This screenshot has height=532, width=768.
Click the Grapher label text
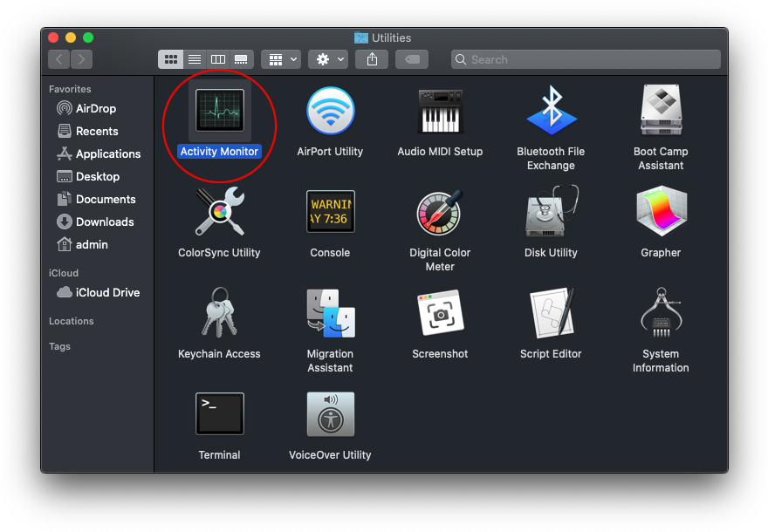tap(661, 253)
